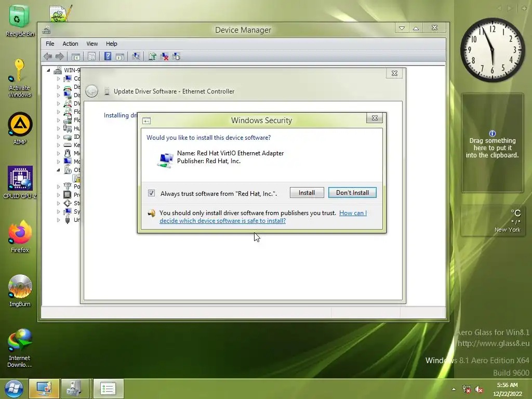This screenshot has height=399, width=532.
Task: Select the Firefox desktop icon
Action: coord(20,236)
